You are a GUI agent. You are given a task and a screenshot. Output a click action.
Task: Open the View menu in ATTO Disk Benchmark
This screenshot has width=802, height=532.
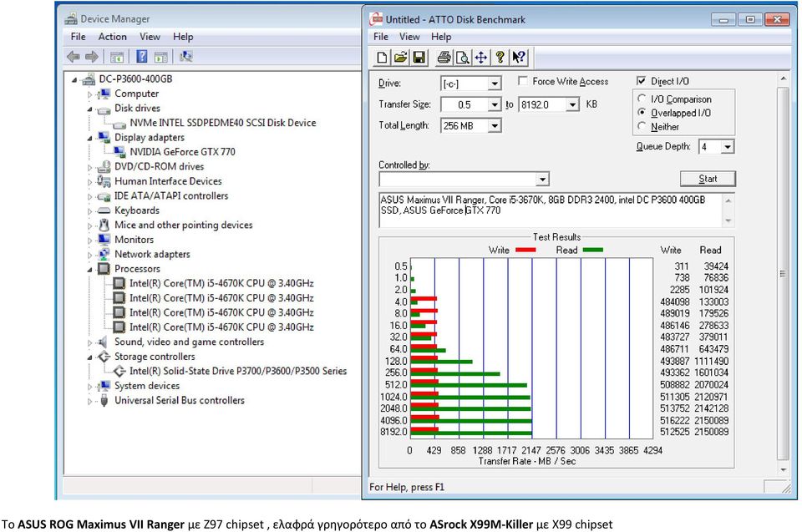(x=409, y=37)
